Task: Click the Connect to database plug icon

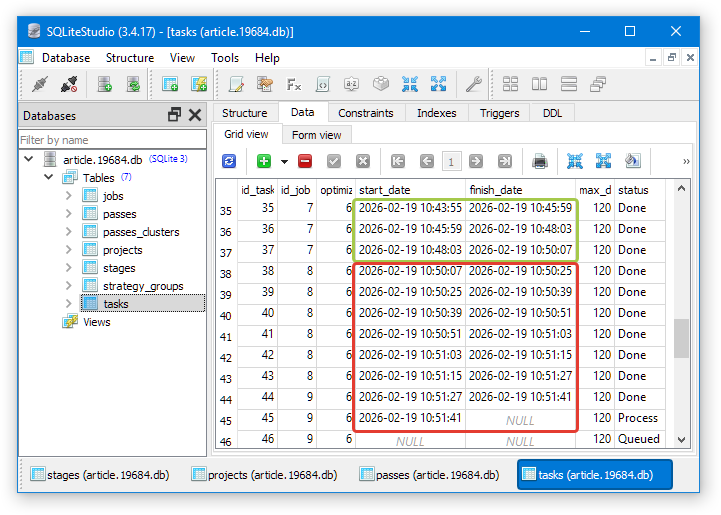Action: tap(40, 85)
